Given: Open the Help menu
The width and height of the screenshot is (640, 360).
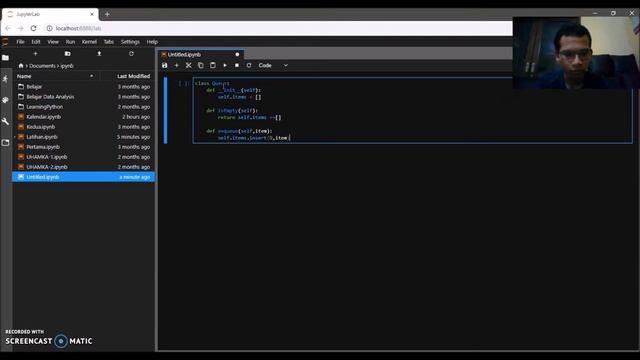Looking at the screenshot, I should tap(152, 42).
